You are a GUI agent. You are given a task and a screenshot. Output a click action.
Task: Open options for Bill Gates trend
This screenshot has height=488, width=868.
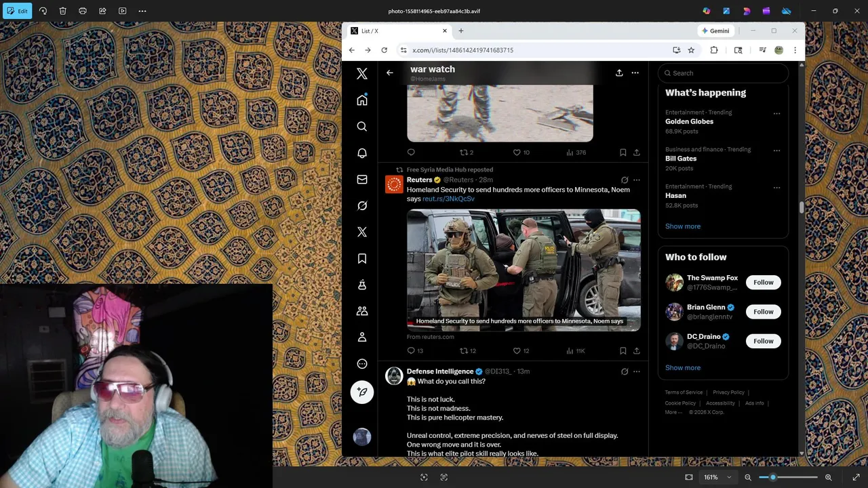(776, 150)
